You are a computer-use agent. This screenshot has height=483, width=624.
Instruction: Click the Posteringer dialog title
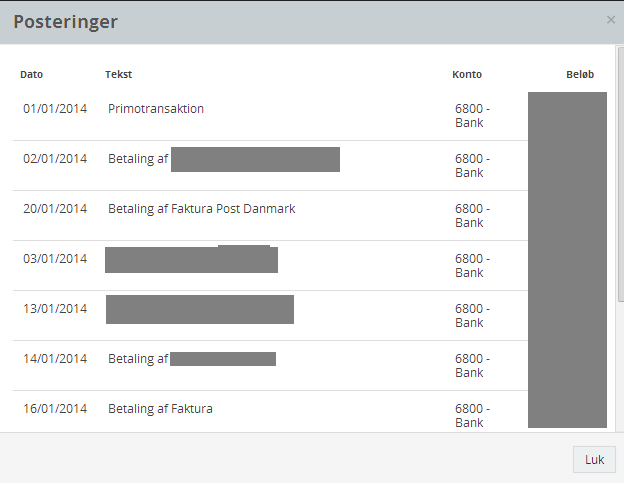(x=66, y=21)
